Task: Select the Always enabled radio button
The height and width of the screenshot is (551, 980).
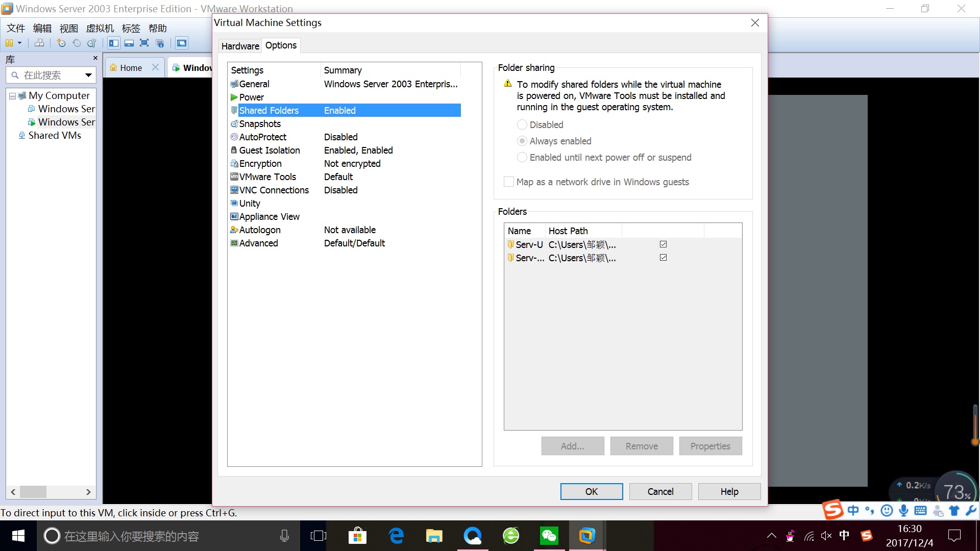Action: [522, 141]
